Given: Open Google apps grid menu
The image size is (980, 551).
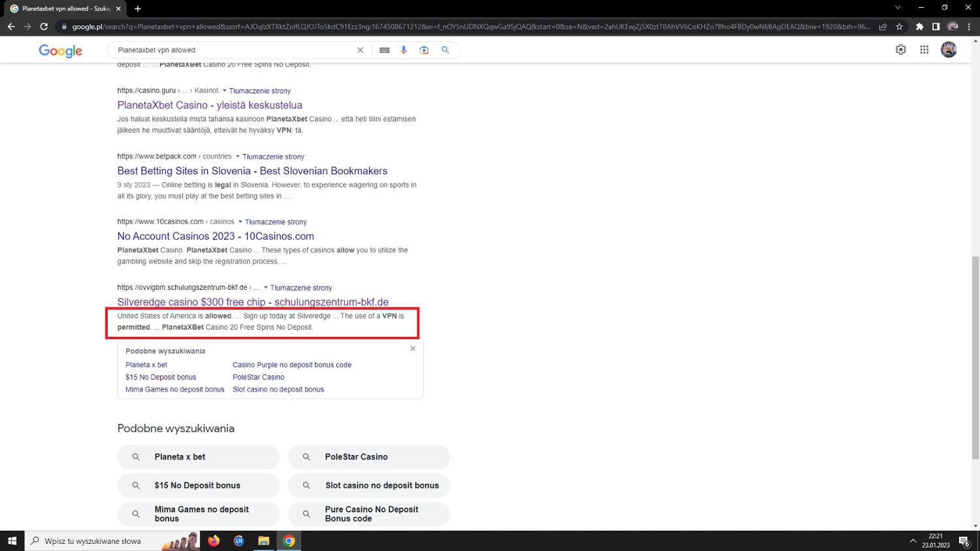Looking at the screenshot, I should 924,50.
